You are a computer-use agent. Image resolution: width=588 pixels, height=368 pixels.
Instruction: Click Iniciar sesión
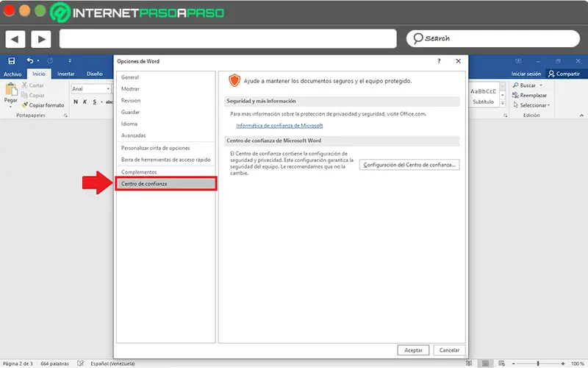point(526,74)
